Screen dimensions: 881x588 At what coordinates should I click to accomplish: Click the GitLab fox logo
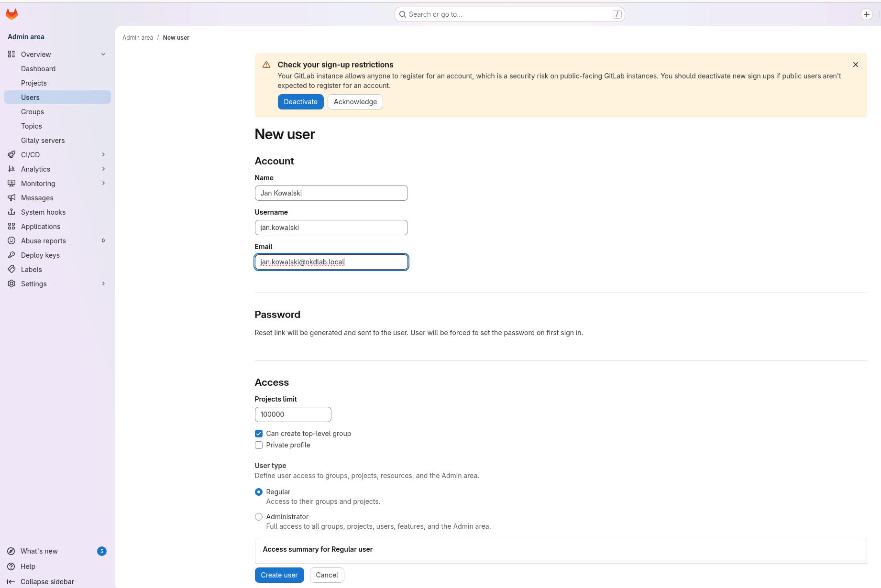coord(11,14)
